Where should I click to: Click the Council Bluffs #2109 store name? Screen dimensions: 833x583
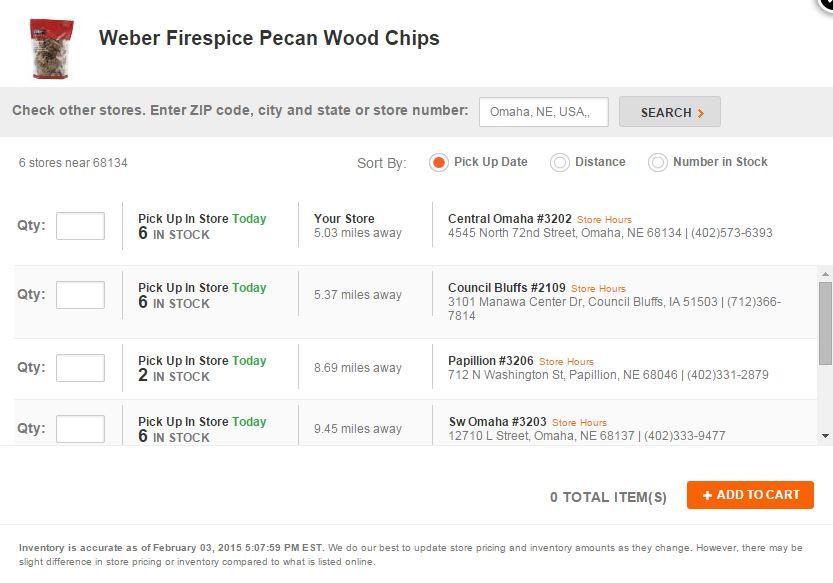506,288
